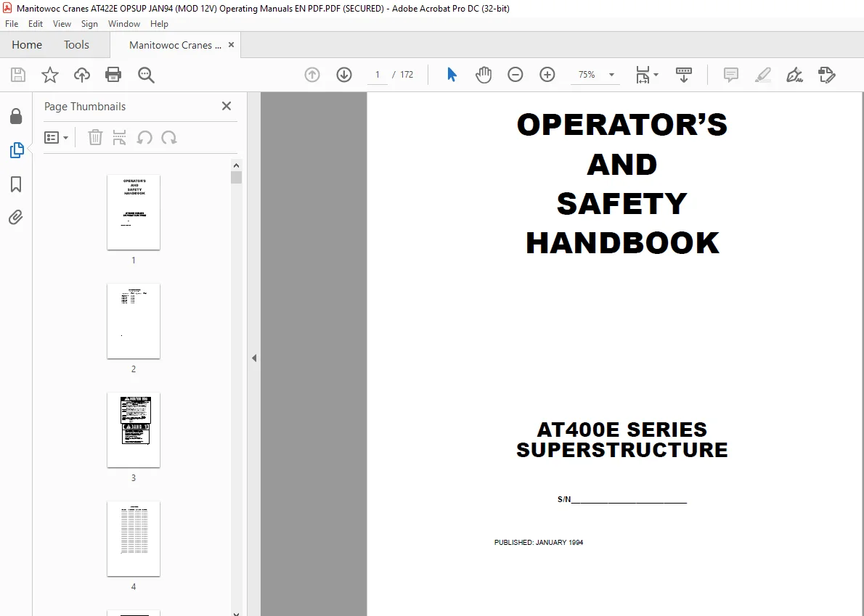Open the View menu
This screenshot has height=616, width=864.
tap(62, 24)
